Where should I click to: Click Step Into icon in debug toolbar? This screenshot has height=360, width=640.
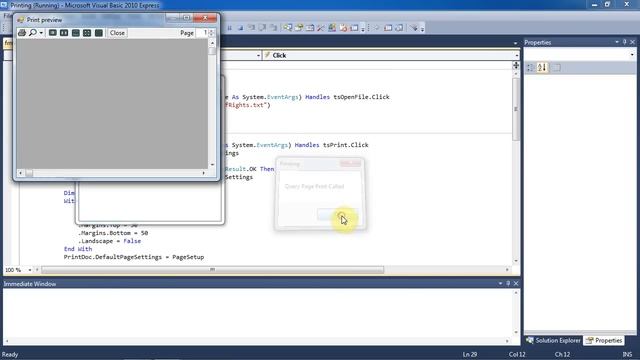[x=251, y=28]
